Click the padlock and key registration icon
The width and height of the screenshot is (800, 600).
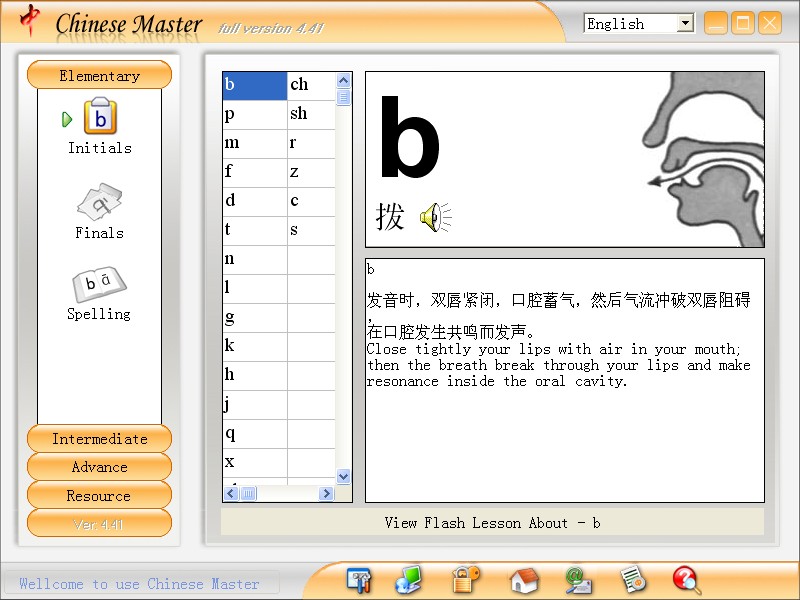pyautogui.click(x=466, y=580)
